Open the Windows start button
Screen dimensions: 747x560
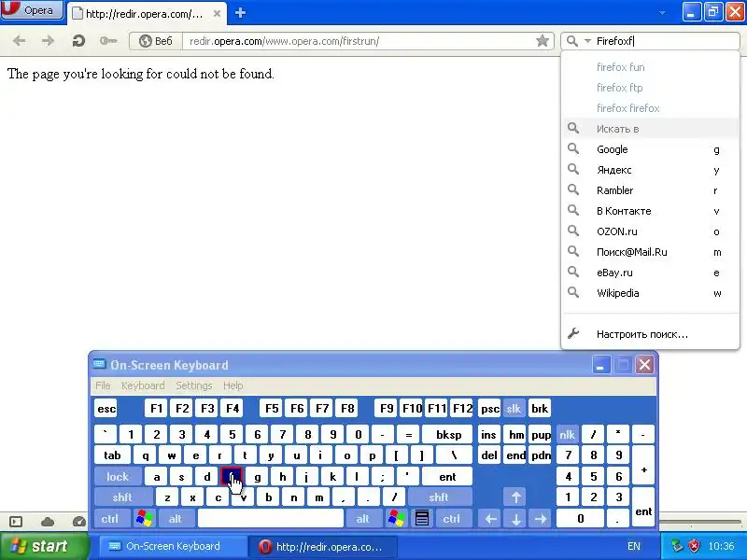tap(45, 546)
